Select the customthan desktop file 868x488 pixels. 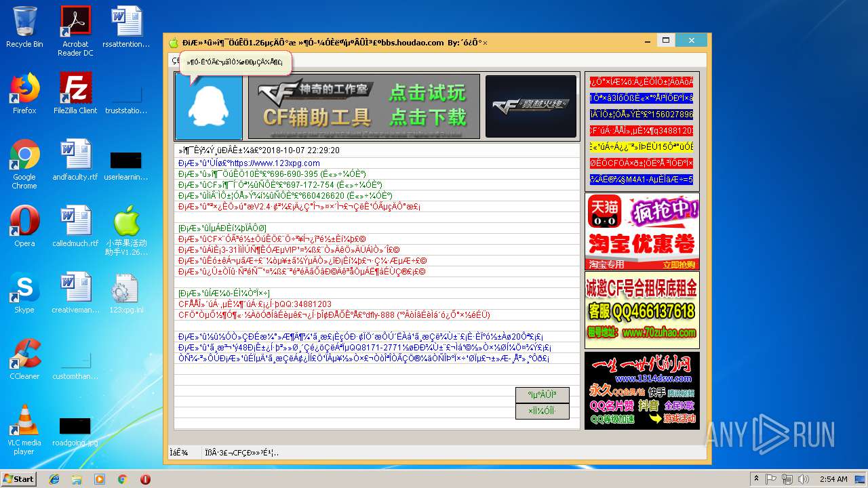tap(75, 366)
